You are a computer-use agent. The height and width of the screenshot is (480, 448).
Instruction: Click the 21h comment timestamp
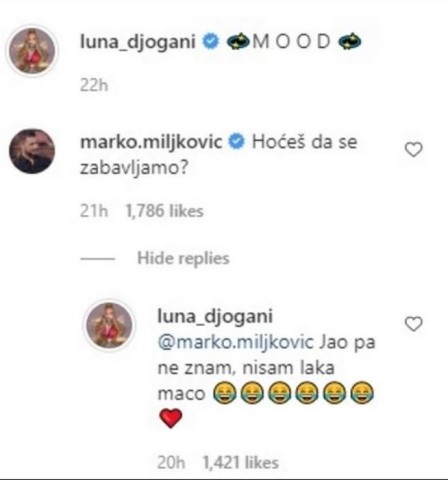point(94,211)
